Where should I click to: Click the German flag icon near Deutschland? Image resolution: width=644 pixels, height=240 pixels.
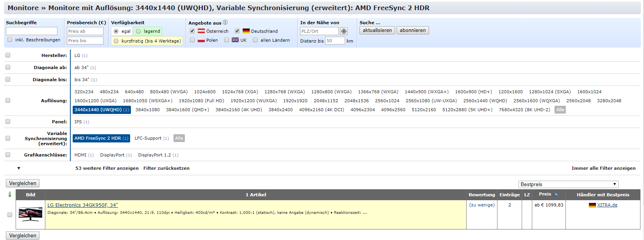[x=246, y=31]
